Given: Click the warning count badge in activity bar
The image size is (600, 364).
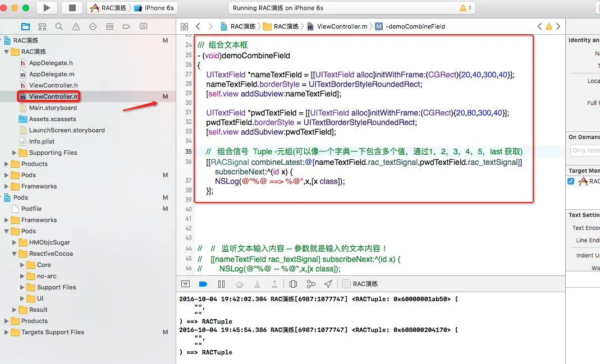Looking at the screenshot, I should coord(466,8).
